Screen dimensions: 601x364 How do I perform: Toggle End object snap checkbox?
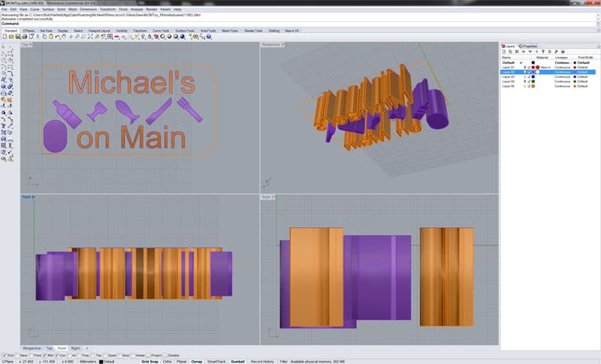coord(5,356)
